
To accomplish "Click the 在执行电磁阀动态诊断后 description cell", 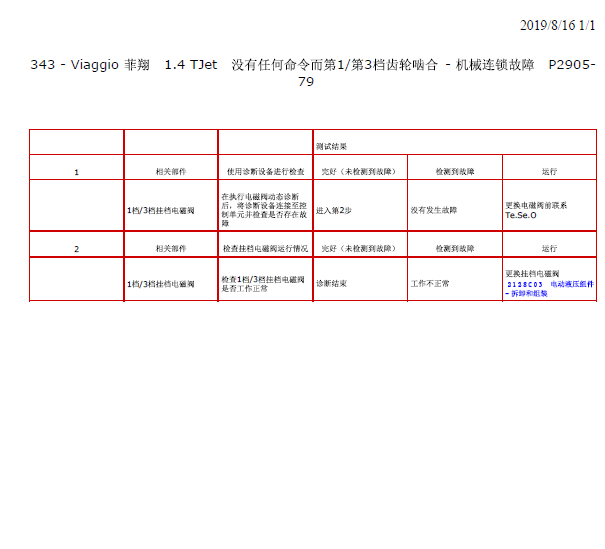I will (265, 206).
